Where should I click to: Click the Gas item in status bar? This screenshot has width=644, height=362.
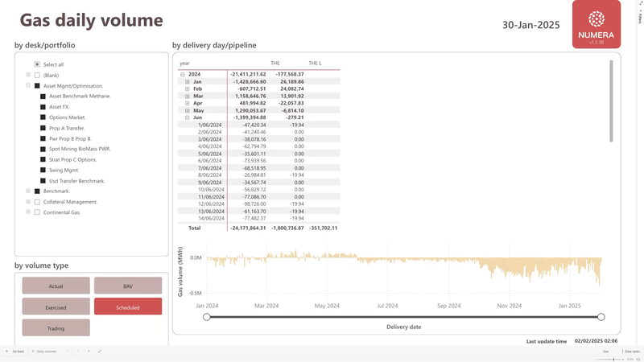[606, 352]
